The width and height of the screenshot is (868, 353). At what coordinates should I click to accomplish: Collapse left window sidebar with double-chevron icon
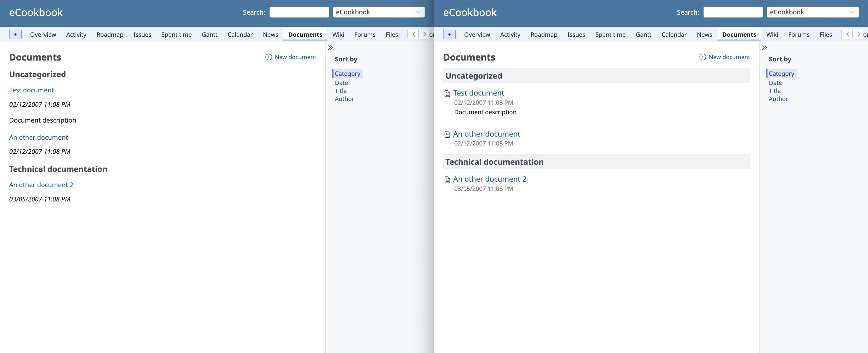tap(331, 47)
